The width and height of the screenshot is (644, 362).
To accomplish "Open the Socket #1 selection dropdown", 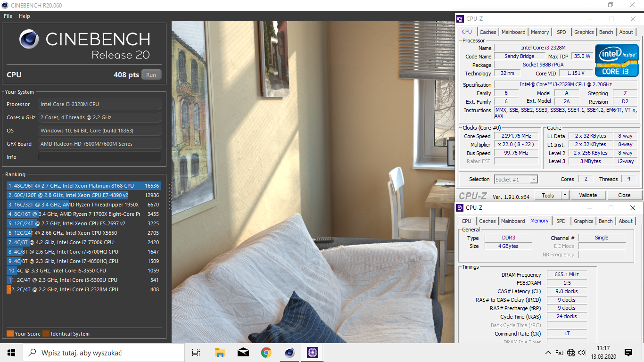I will coord(516,179).
